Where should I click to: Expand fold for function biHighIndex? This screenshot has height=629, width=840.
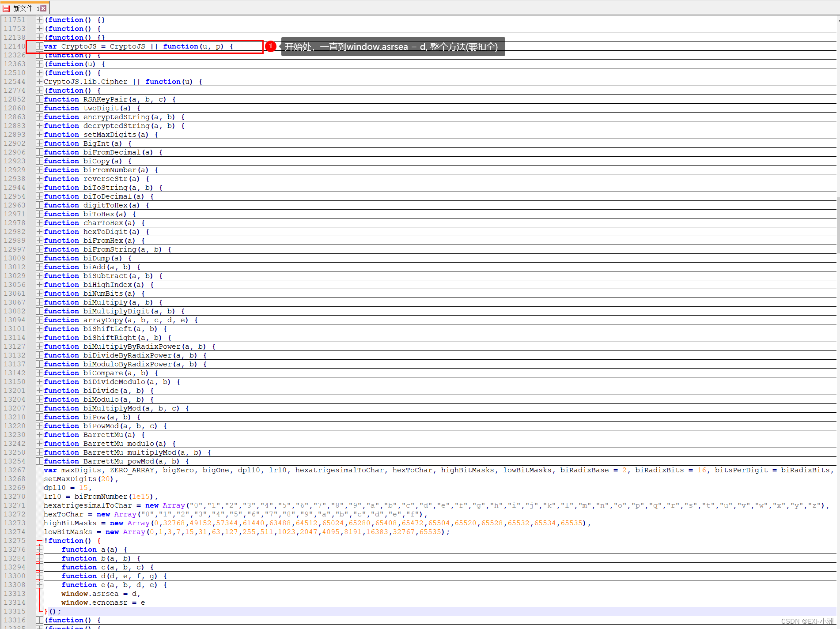pyautogui.click(x=39, y=285)
